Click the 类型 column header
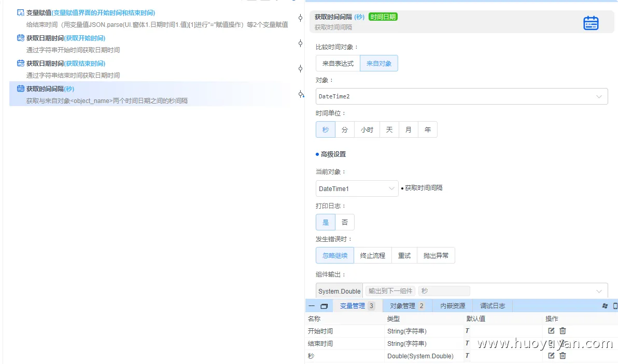This screenshot has width=618, height=364. (394, 318)
